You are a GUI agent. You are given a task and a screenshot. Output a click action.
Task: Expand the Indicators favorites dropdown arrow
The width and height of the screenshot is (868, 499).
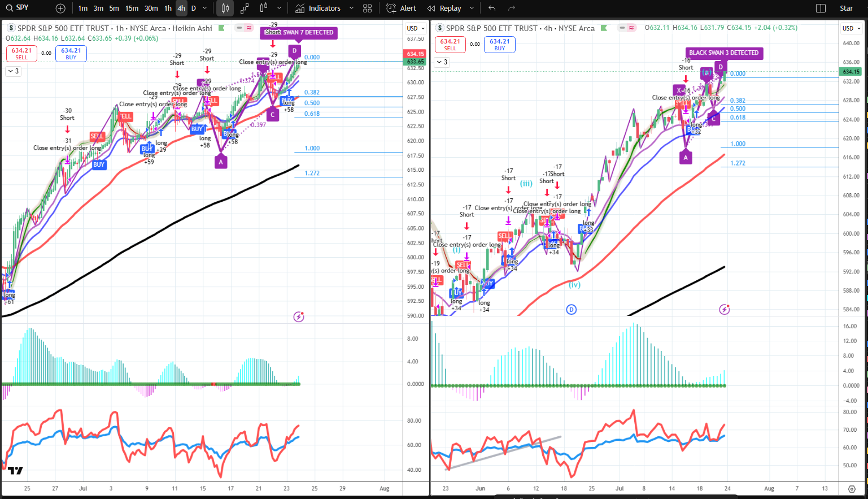351,8
